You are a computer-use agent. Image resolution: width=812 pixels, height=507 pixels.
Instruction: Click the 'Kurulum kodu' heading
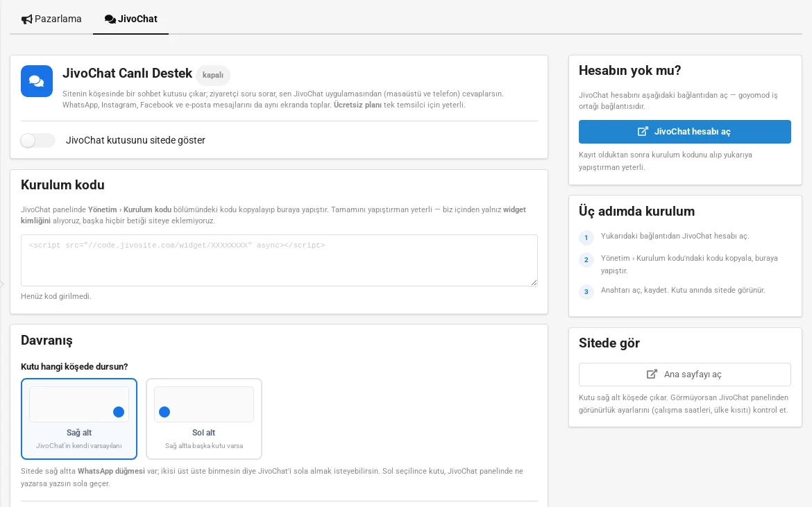tap(62, 184)
